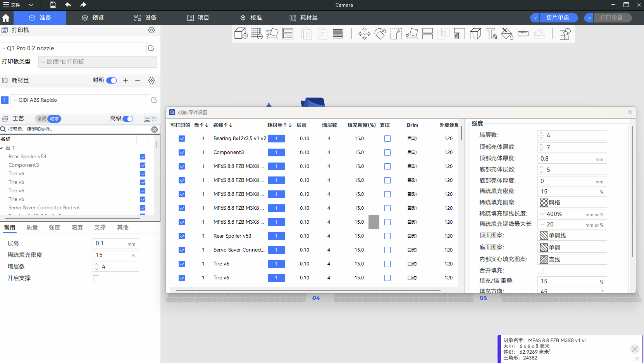
Task: Open the Measure ruler tool
Action: 523,34
